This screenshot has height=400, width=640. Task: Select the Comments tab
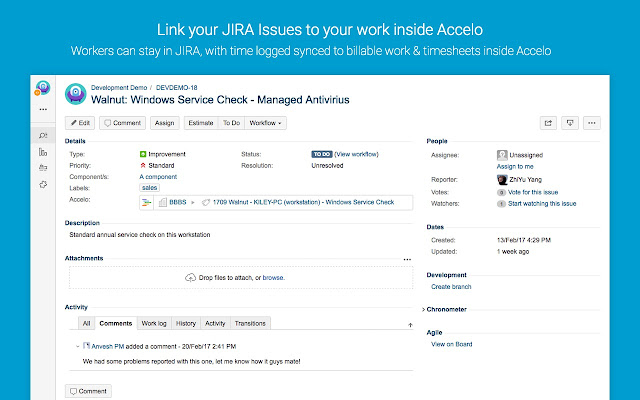point(116,323)
